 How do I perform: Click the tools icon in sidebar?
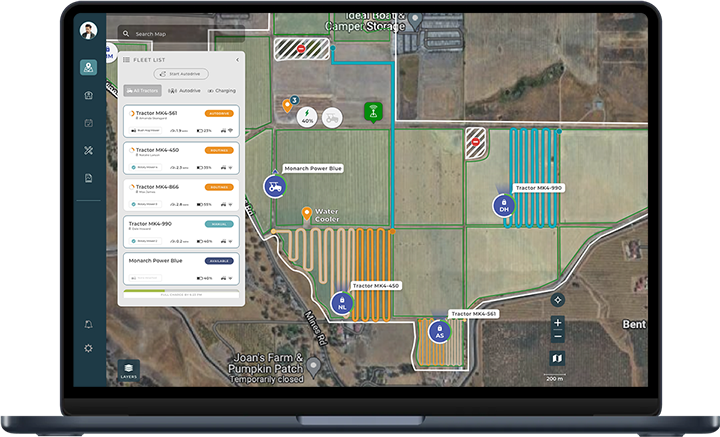click(89, 151)
